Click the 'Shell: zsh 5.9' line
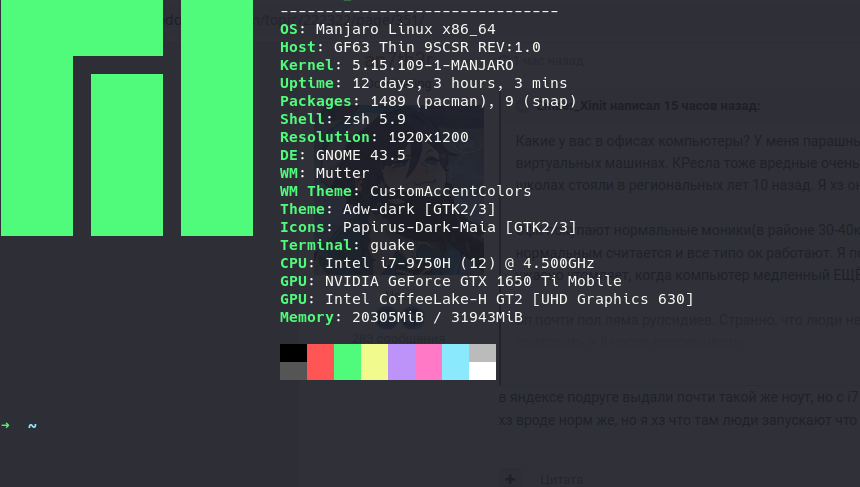Screen dimensions: 860x487 click(x=343, y=119)
